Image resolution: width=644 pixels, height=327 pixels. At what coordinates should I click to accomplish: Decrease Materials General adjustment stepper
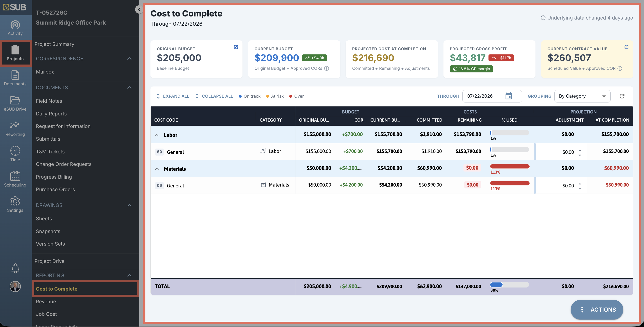(580, 189)
